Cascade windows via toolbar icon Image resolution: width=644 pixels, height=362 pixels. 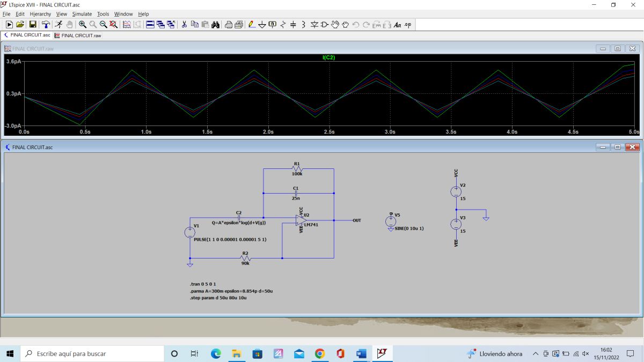(160, 25)
